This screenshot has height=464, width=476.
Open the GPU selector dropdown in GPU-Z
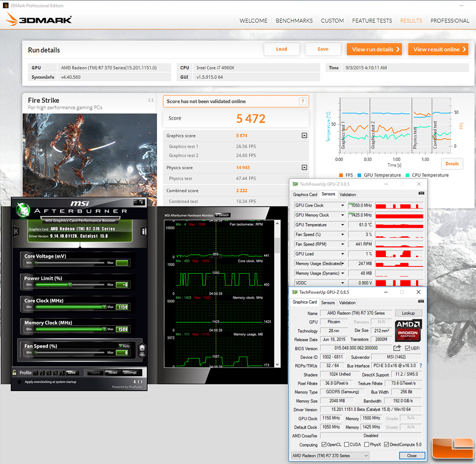pos(330,456)
